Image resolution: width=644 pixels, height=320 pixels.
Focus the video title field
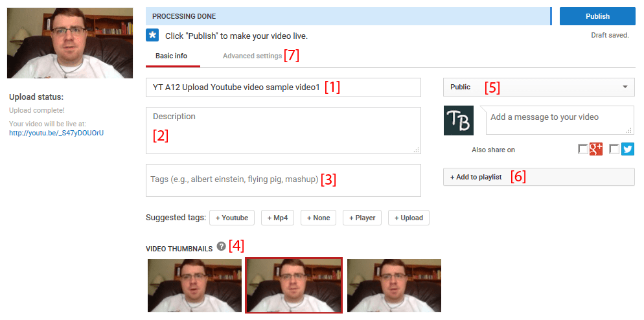coord(283,87)
